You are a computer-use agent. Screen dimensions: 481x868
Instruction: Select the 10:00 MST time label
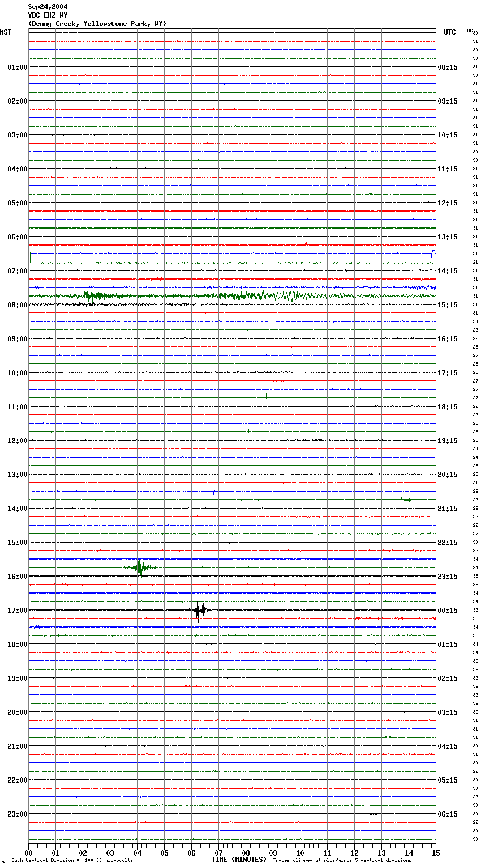(x=18, y=373)
